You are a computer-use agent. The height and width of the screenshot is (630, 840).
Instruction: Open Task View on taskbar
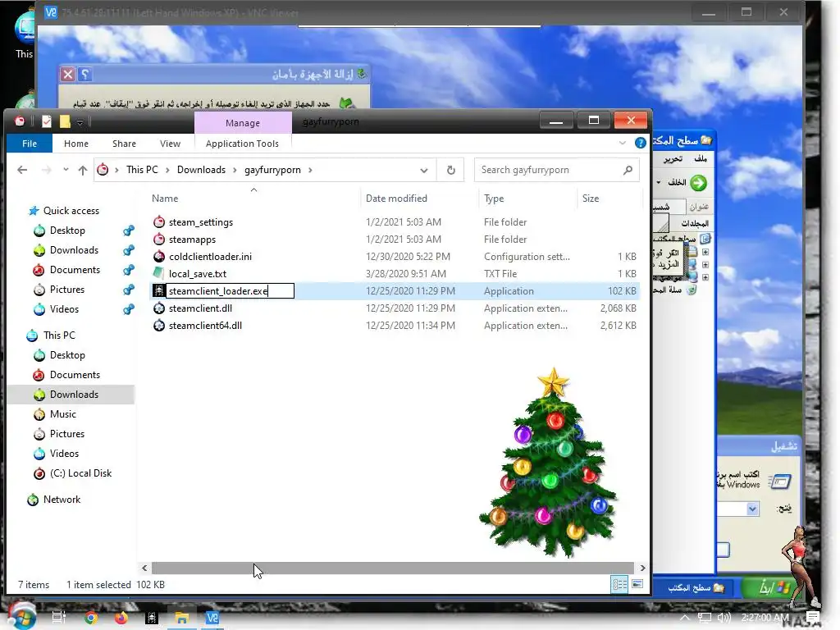click(58, 618)
